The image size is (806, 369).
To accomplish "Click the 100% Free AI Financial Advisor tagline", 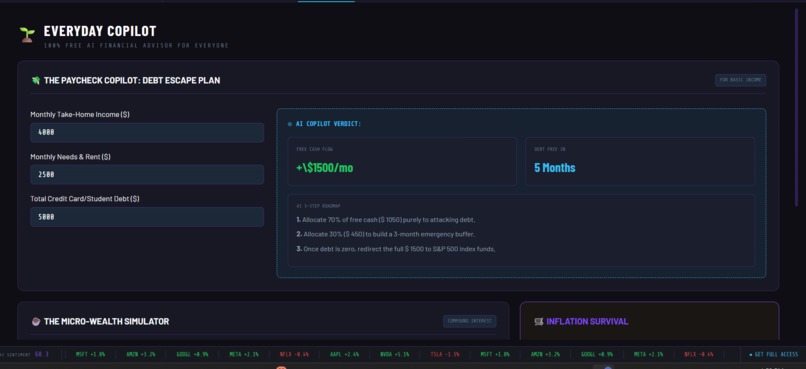I will [136, 46].
